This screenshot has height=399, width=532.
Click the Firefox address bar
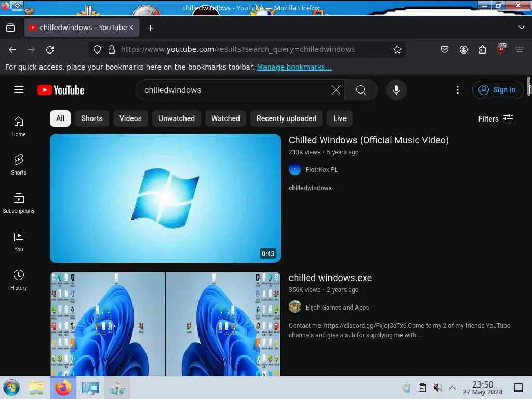point(248,49)
